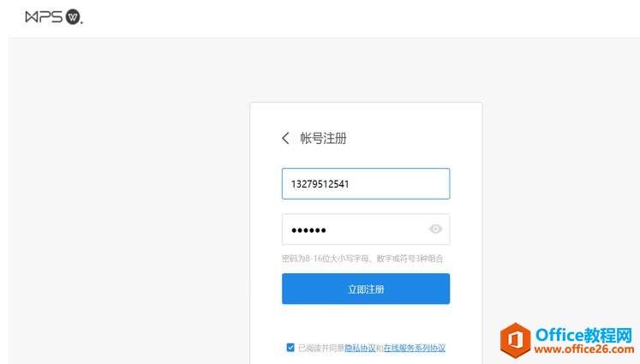640x364 pixels.
Task: Focus the masked password input field
Action: (x=366, y=230)
